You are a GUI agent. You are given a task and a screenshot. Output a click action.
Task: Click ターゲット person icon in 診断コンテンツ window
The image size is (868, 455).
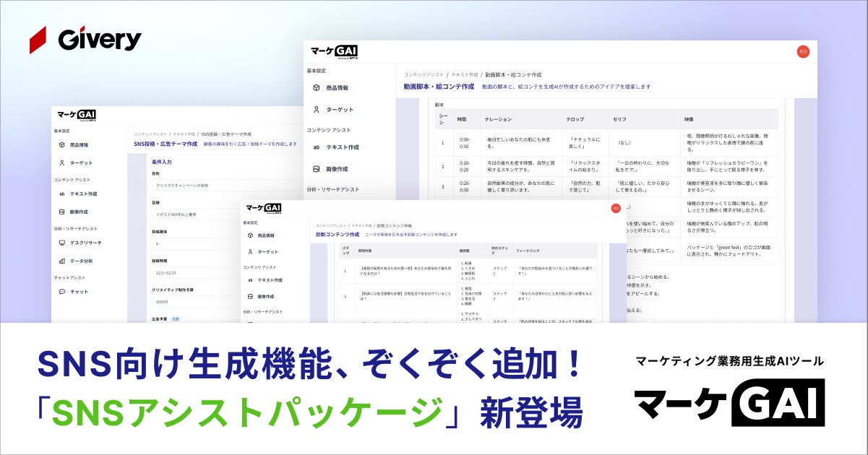(x=250, y=252)
